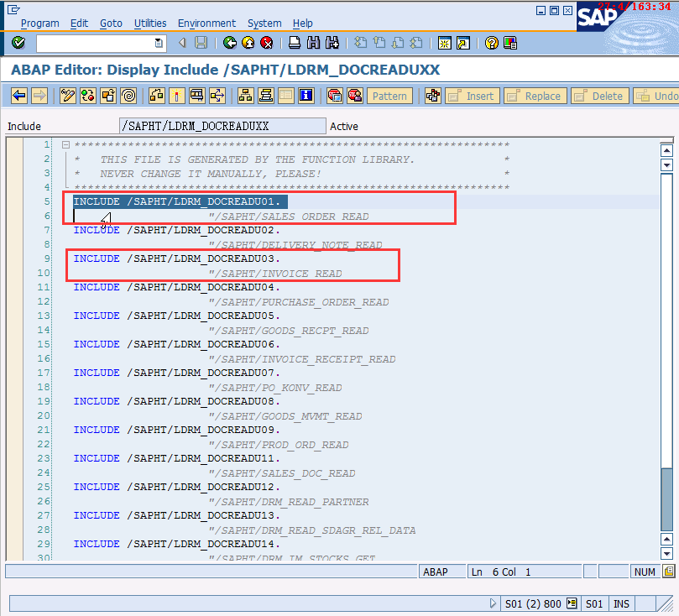The image size is (679, 616).
Task: Switch to Change mode with the pencil icon
Action: click(68, 96)
